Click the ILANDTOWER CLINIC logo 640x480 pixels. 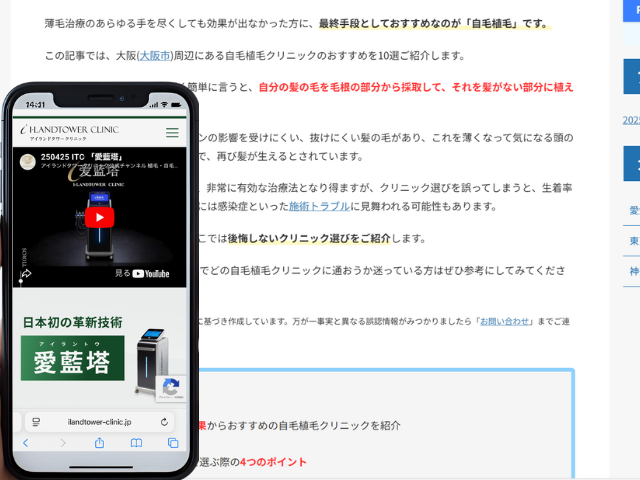pyautogui.click(x=70, y=131)
